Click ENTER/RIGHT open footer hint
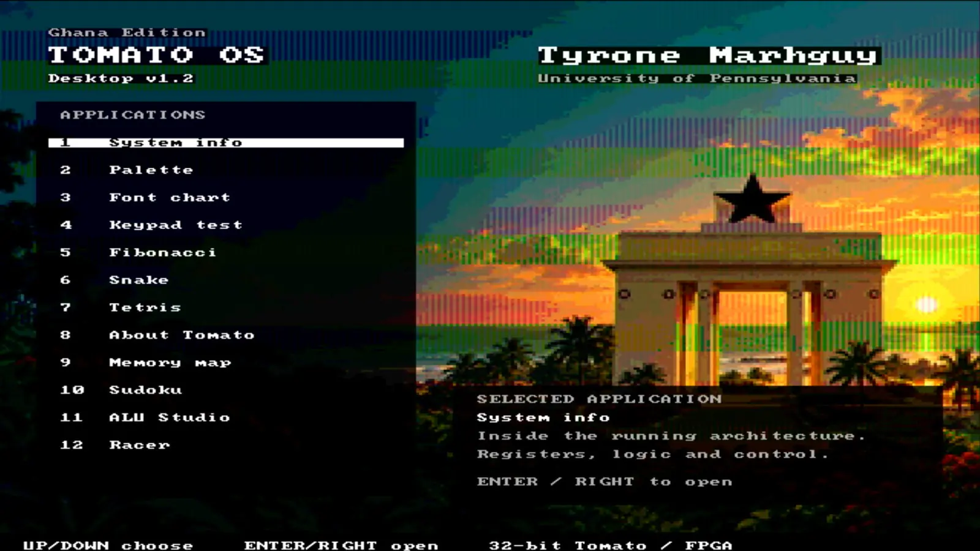980x551 pixels. pyautogui.click(x=341, y=545)
